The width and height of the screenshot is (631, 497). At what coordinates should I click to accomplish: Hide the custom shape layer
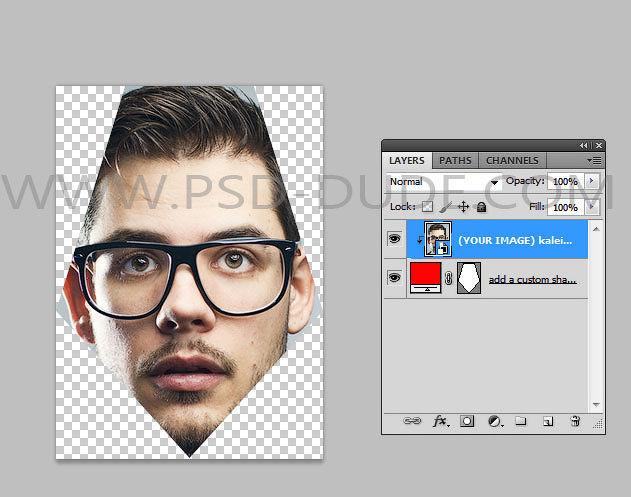tap(395, 278)
